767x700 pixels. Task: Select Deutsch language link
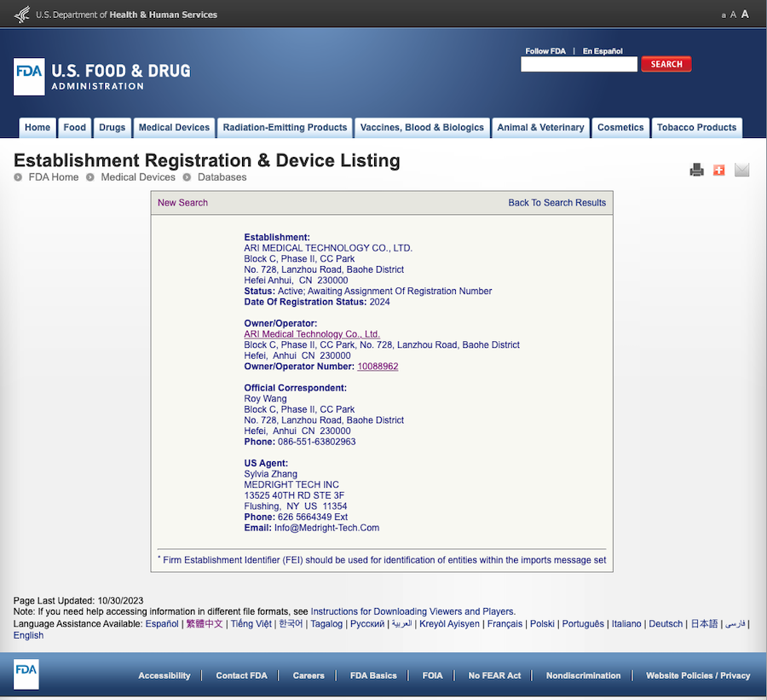(x=666, y=623)
